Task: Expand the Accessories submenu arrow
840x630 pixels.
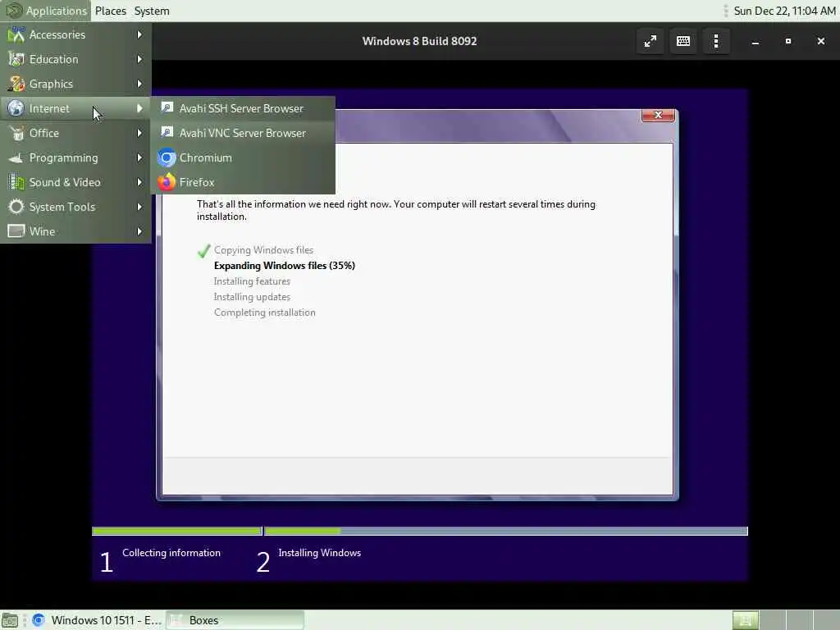Action: pyautogui.click(x=139, y=34)
